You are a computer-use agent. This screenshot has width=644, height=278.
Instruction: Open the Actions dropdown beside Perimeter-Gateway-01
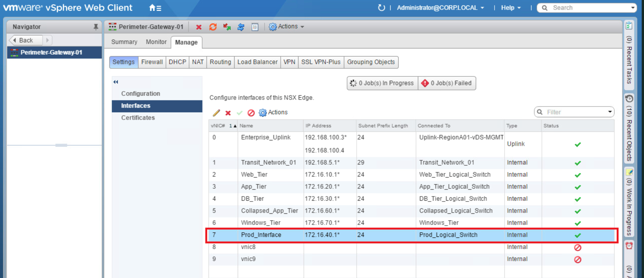[287, 27]
